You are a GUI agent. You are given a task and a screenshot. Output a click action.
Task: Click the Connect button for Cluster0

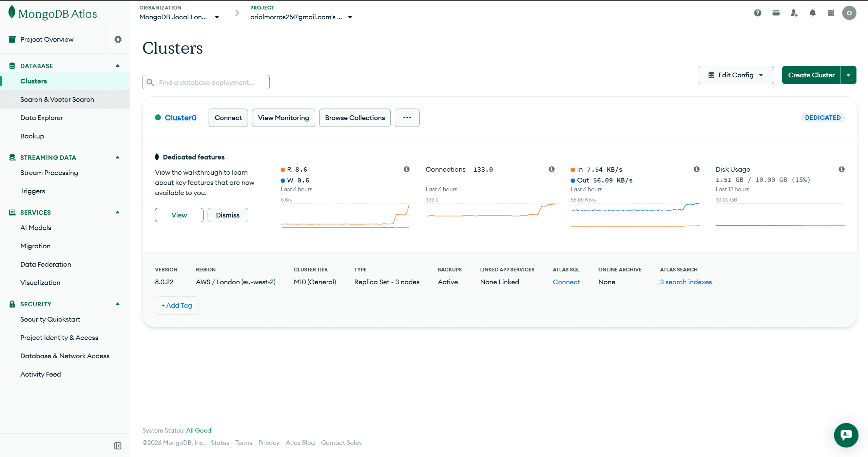[228, 118]
